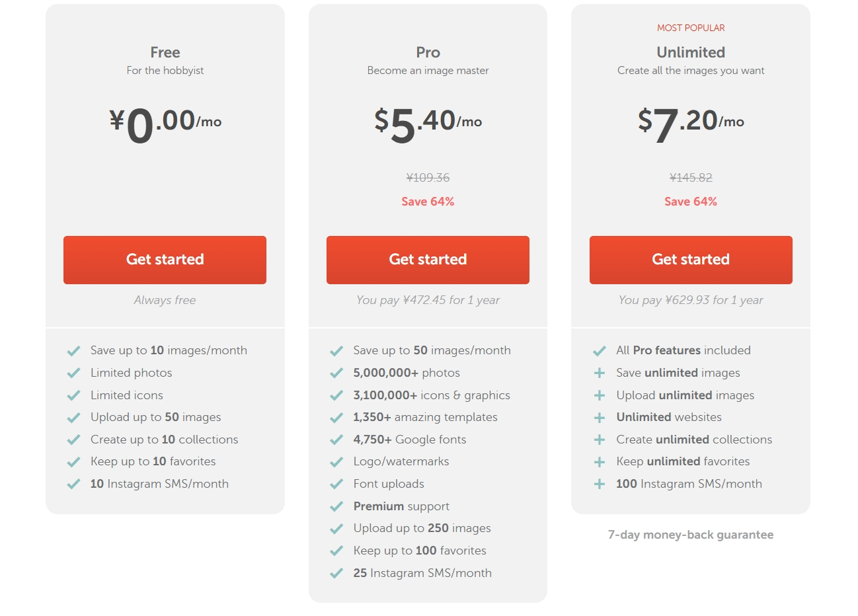Click checkmark beside Save up to 10 images/month
The width and height of the screenshot is (858, 616).
(73, 351)
